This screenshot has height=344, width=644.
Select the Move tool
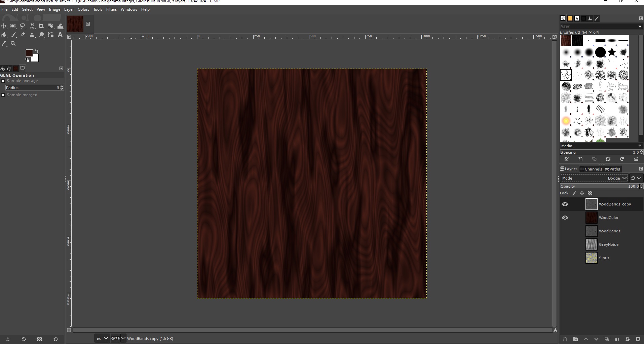click(4, 26)
